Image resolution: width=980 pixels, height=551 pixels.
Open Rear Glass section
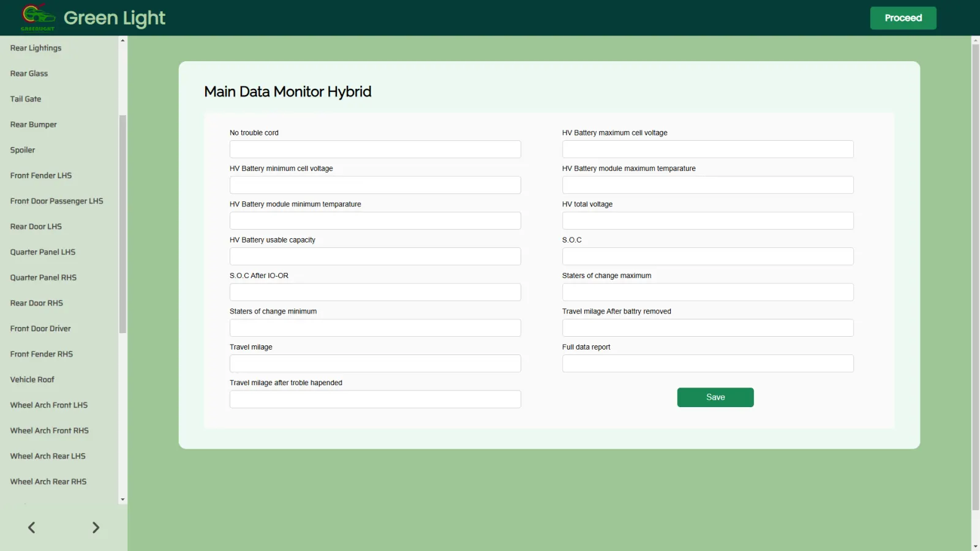[29, 73]
